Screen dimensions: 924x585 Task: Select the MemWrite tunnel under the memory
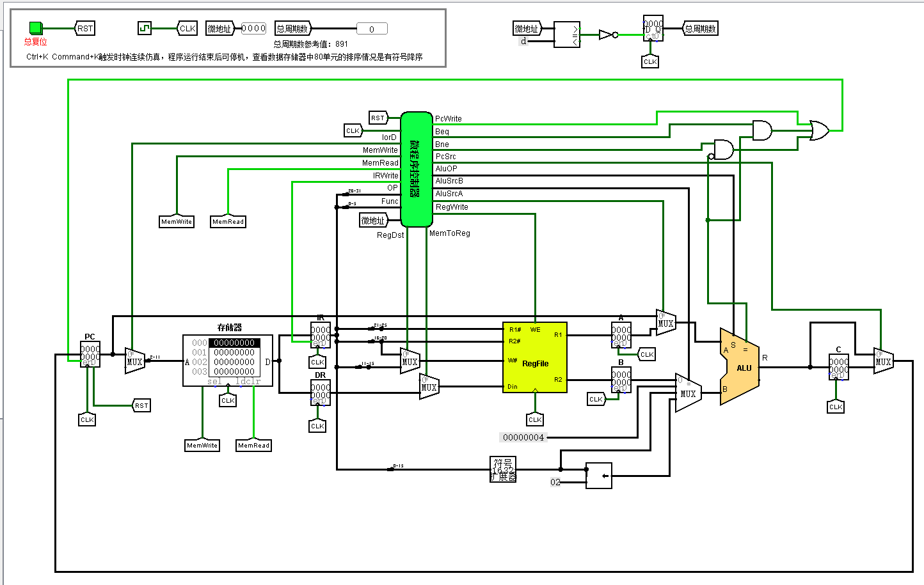[202, 445]
